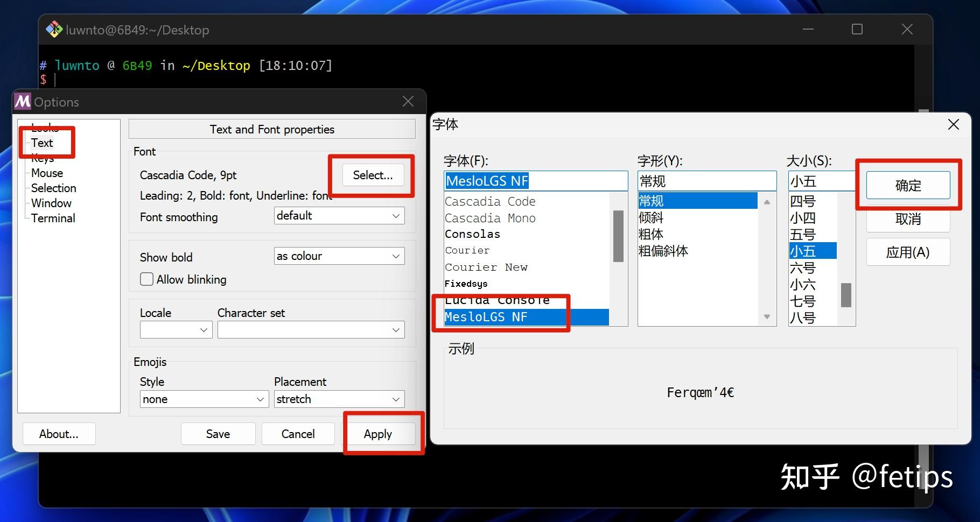
Task: Click the font name field showing MesloLGS NF
Action: point(536,181)
